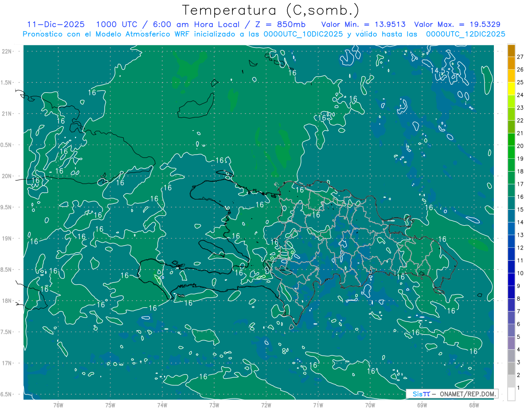Click the colorbar value '20'
532x411 pixels.
click(x=521, y=146)
